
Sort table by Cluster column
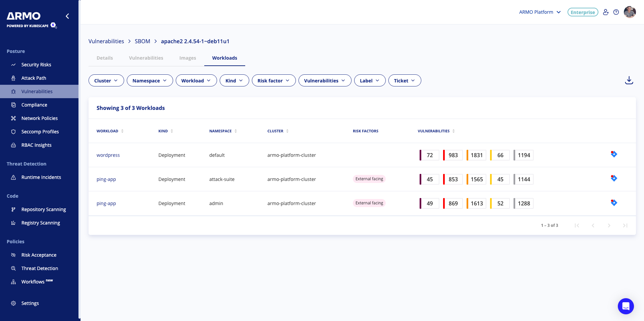click(278, 131)
